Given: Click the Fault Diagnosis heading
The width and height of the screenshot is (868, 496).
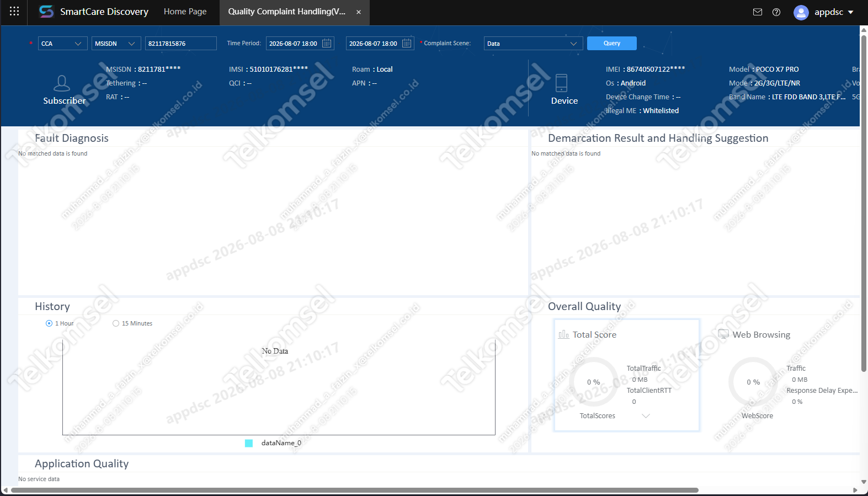Looking at the screenshot, I should 72,138.
